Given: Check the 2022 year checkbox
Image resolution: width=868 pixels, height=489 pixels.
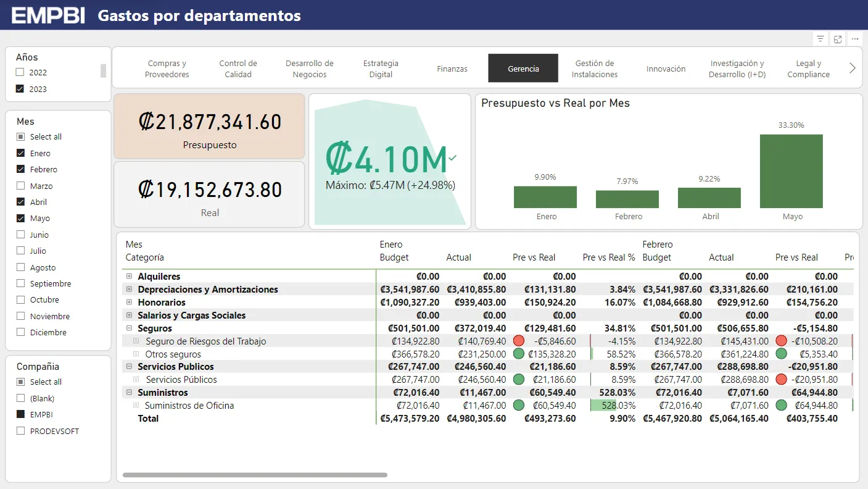Looking at the screenshot, I should [x=20, y=72].
